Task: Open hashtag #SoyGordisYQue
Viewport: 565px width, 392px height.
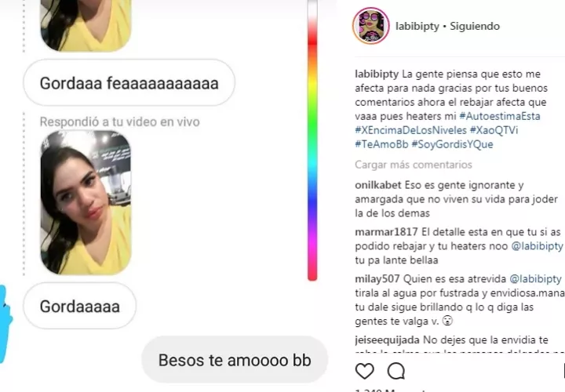Action: pos(452,144)
